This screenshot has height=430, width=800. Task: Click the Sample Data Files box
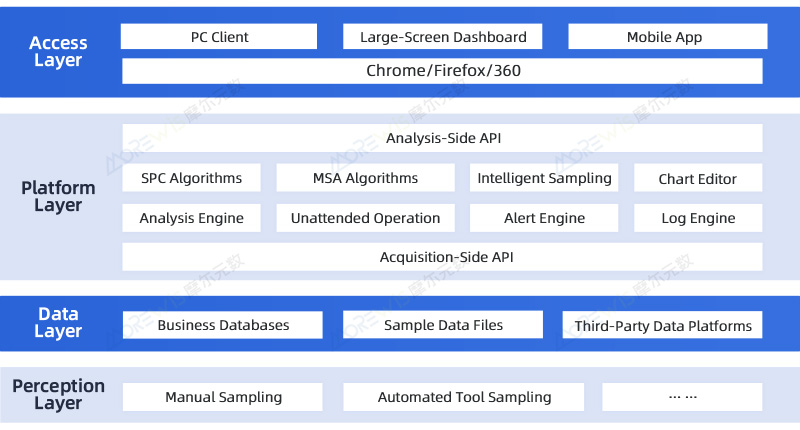tap(443, 325)
